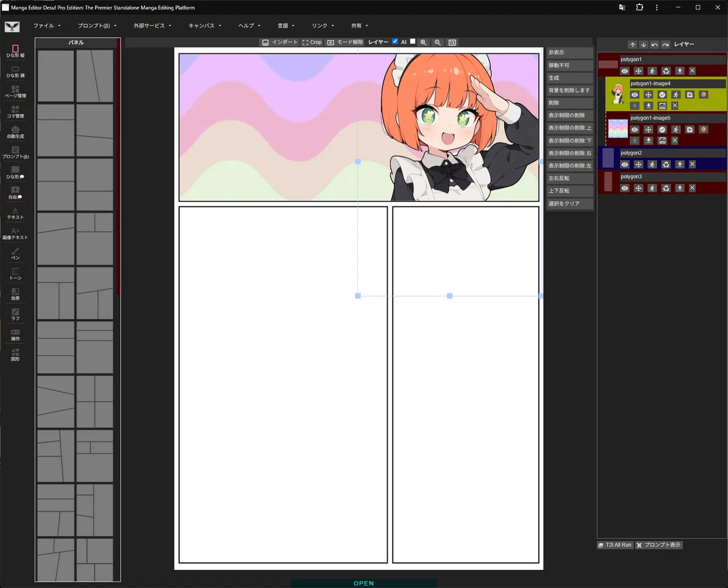Select the テキスト (Text) tool
The height and width of the screenshot is (588, 728).
point(15,213)
